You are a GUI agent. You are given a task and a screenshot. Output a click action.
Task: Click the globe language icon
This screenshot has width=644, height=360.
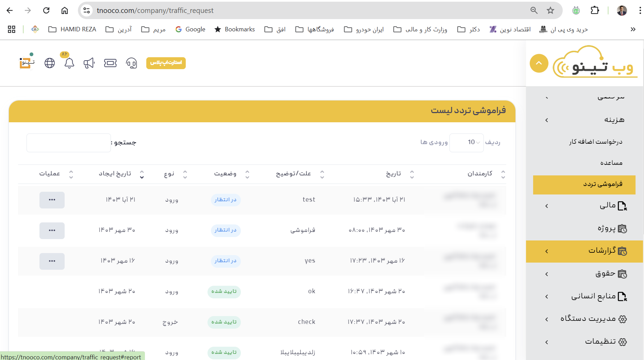50,63
